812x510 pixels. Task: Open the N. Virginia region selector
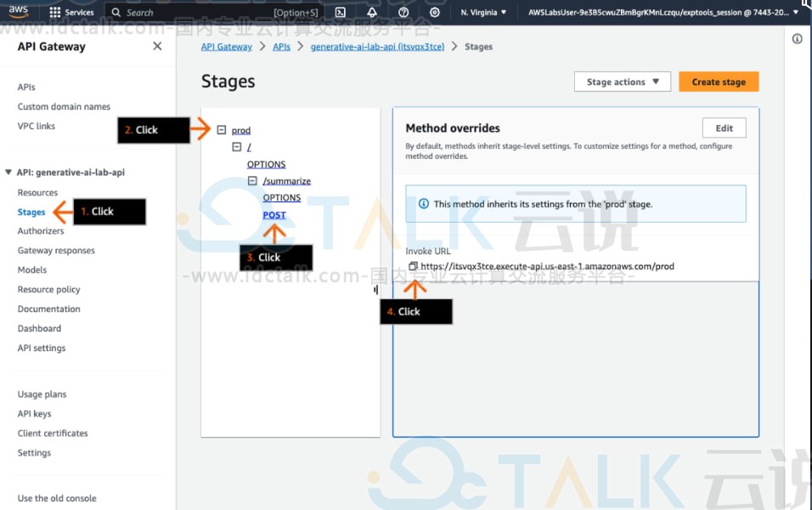coord(483,13)
